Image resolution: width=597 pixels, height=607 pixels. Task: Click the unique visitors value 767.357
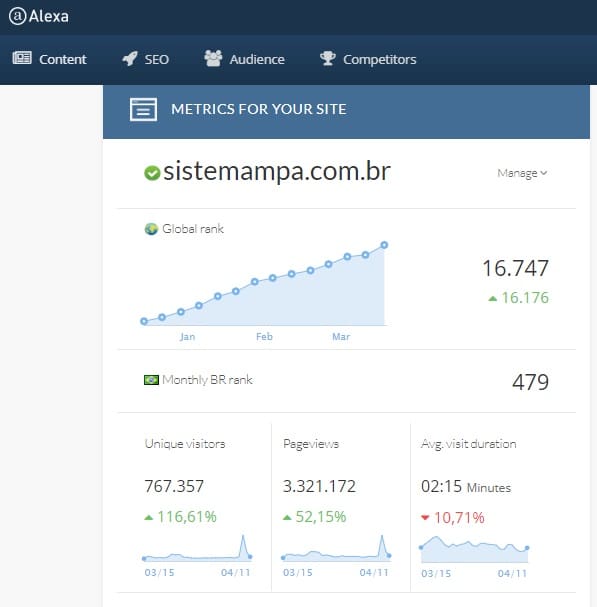[174, 486]
